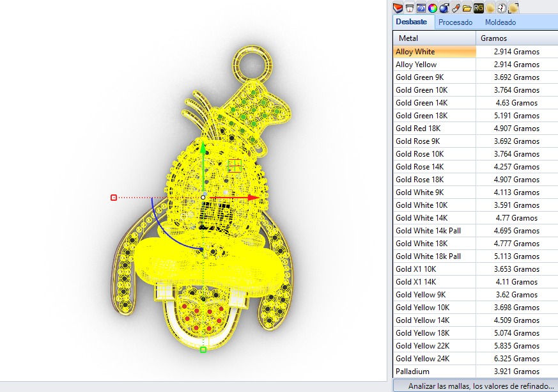Switch to the Procesado tab
558x392 pixels.
click(x=455, y=22)
